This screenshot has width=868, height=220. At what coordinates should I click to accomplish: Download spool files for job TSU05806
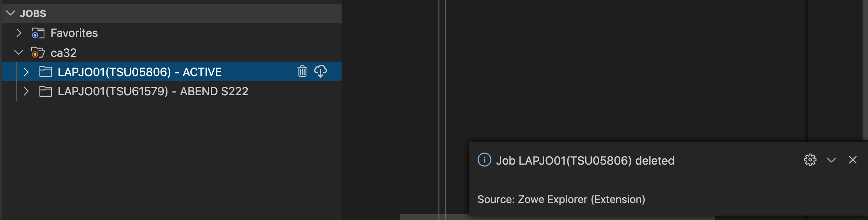click(321, 72)
